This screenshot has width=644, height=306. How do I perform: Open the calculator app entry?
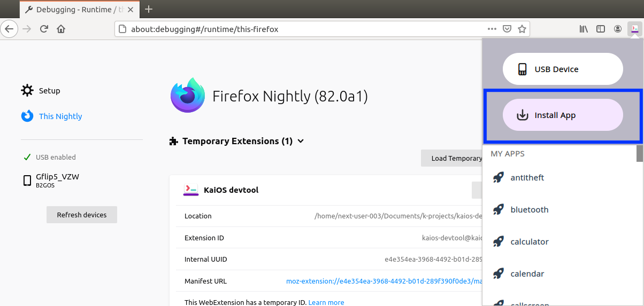[529, 242]
